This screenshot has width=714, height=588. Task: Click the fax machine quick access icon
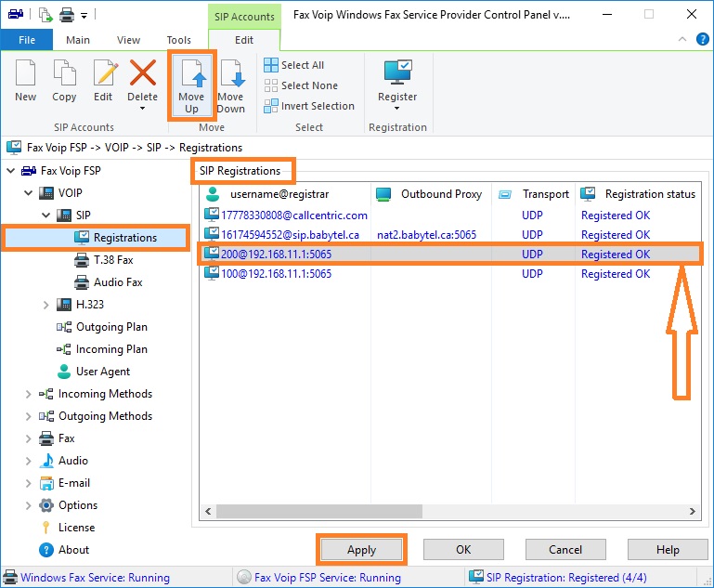click(x=16, y=15)
